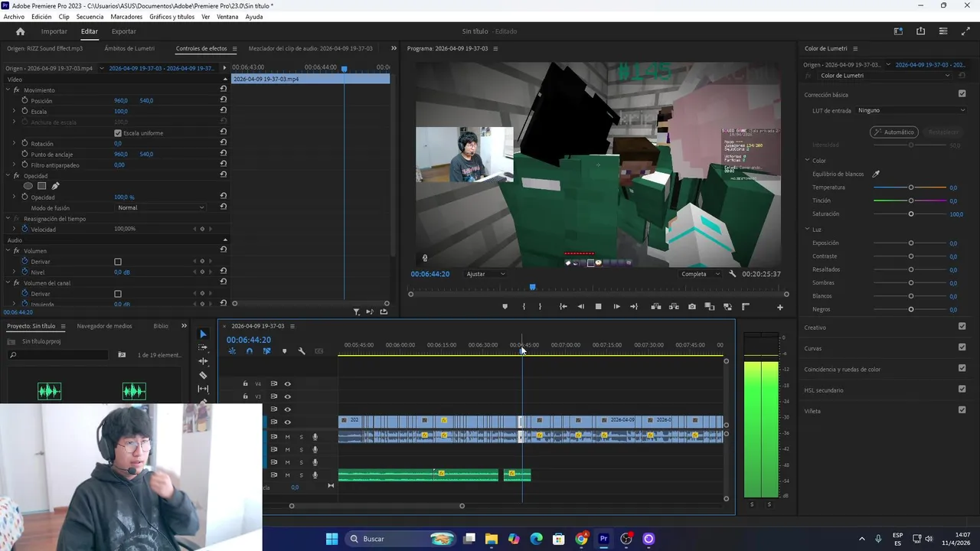Create 4-point polygon mask under Opacidad
Viewport: 980px width, 551px height.
(41, 186)
